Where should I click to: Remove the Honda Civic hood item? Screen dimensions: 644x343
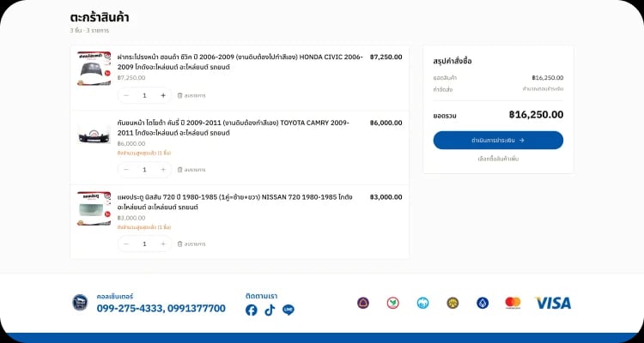click(x=191, y=95)
